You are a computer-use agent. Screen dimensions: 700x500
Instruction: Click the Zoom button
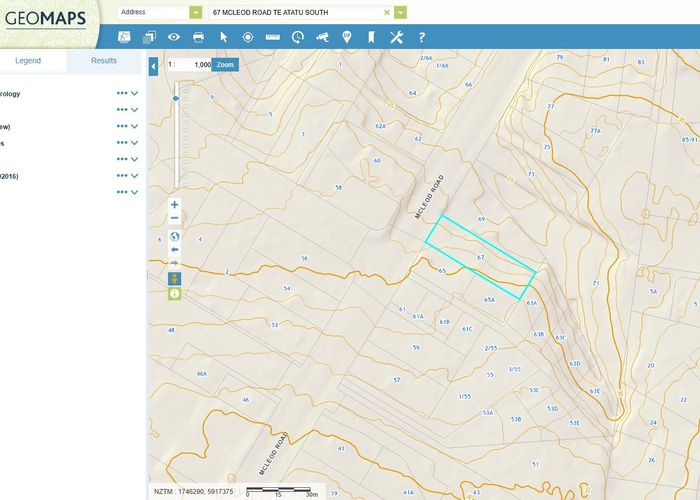[x=226, y=64]
